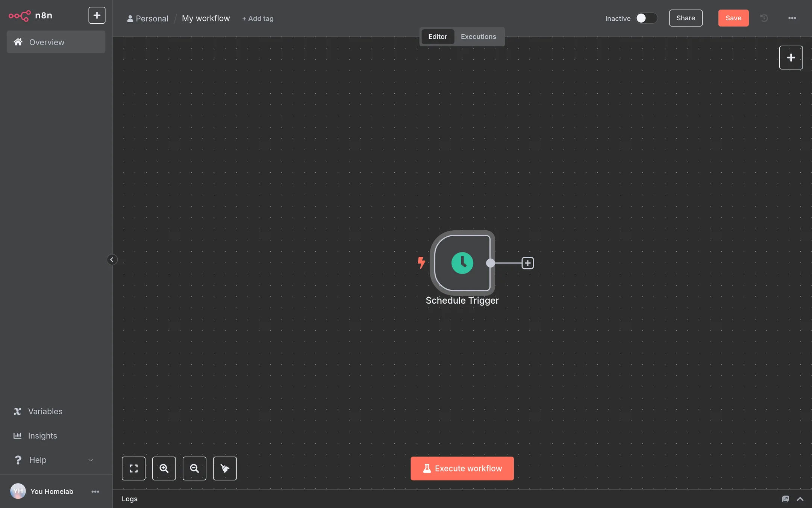Open the Overview page
Viewport: 812px width, 508px height.
56,42
